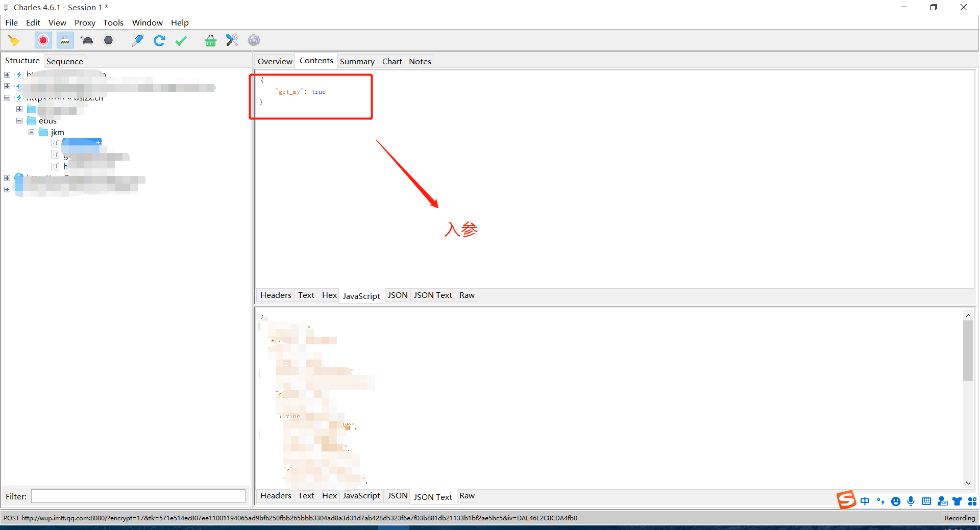The width and height of the screenshot is (980, 530).
Task: Expand the first host tree node
Action: click(7, 74)
